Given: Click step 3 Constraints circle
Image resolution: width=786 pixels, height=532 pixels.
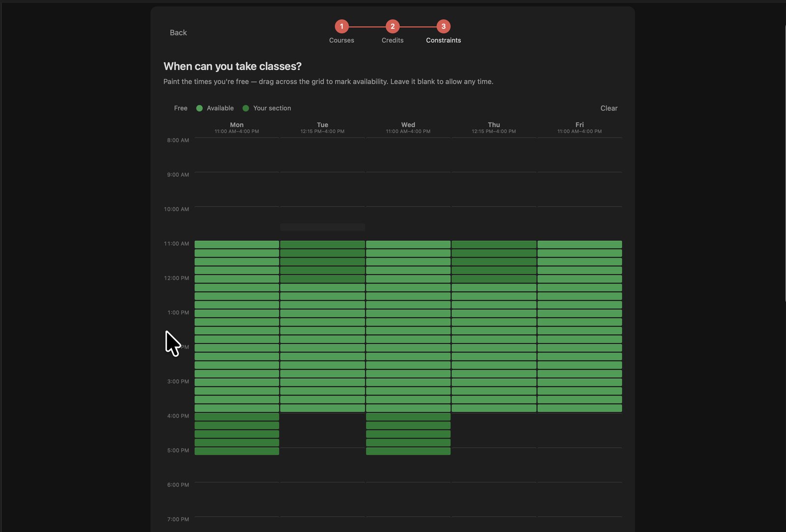Looking at the screenshot, I should click(x=444, y=27).
